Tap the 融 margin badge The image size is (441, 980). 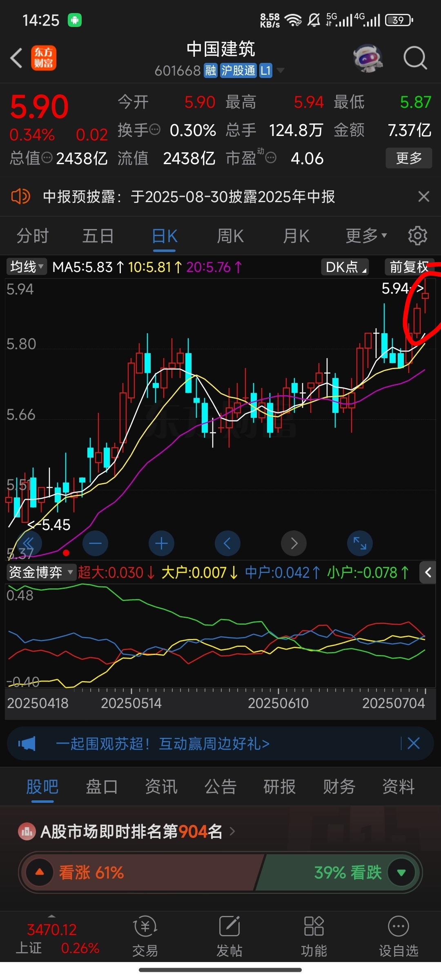click(211, 71)
